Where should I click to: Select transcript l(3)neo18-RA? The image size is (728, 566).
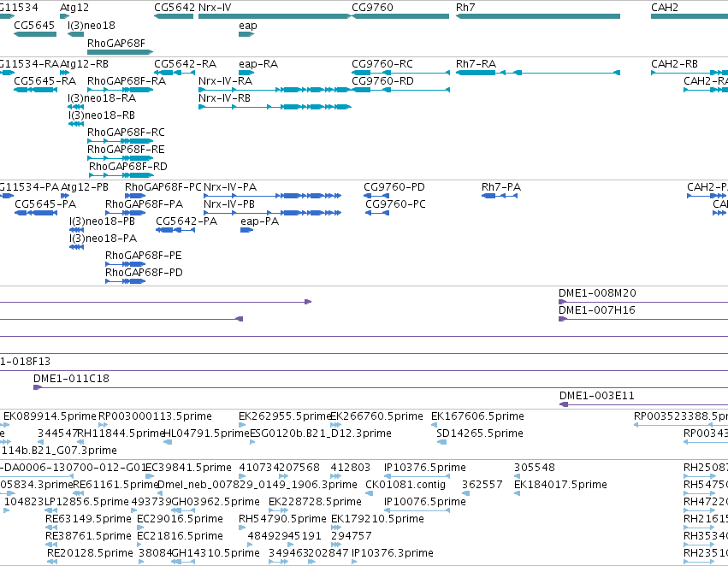click(x=75, y=107)
